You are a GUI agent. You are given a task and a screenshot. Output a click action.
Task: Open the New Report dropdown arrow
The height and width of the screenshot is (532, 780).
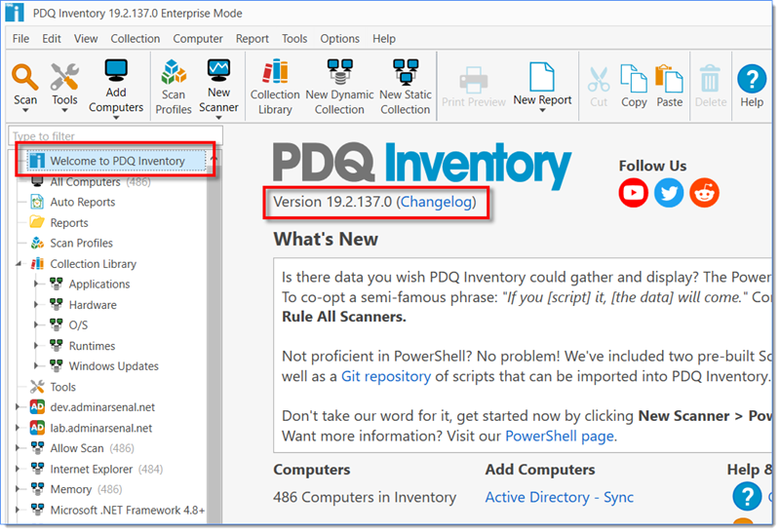(542, 110)
